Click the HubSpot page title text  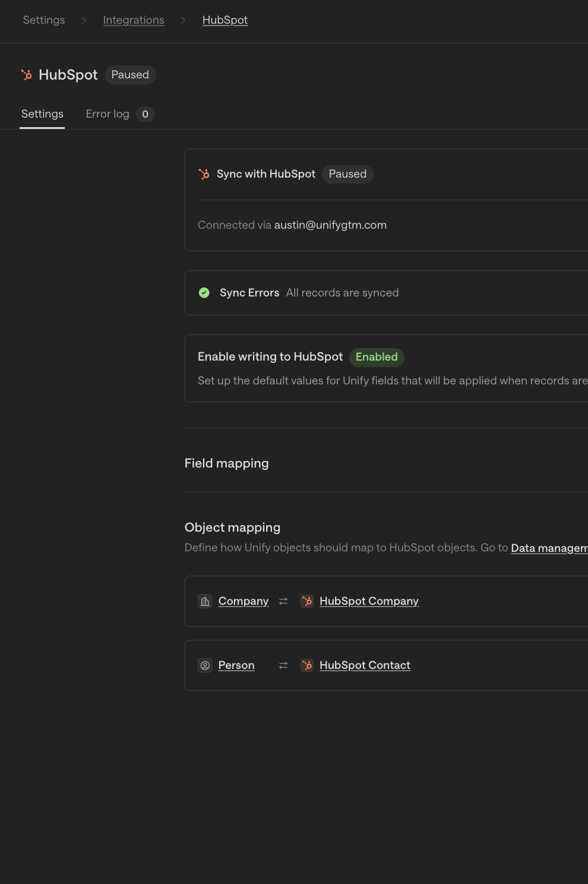pos(68,75)
